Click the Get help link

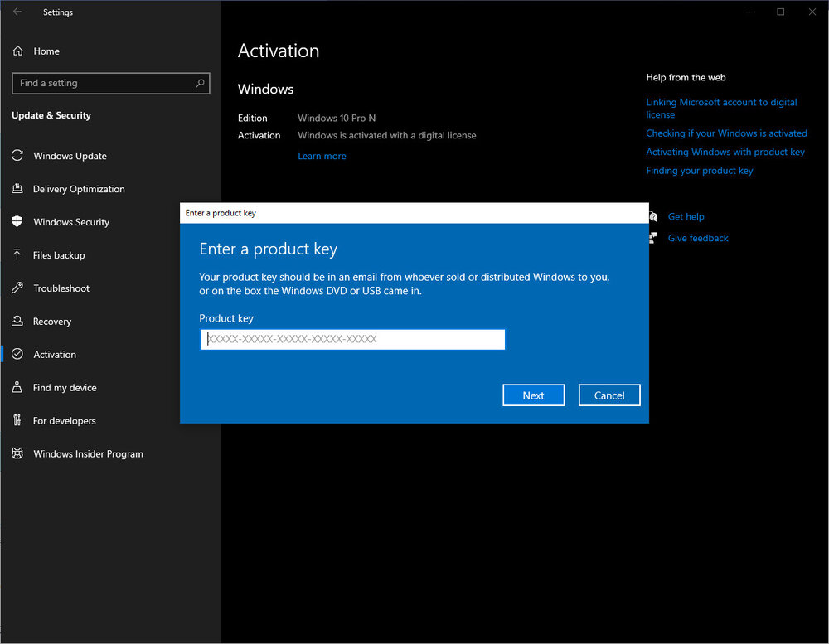pyautogui.click(x=686, y=217)
